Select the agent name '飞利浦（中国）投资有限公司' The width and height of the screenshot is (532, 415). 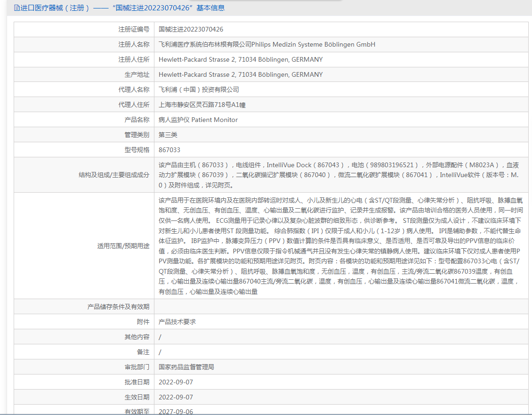(x=199, y=90)
